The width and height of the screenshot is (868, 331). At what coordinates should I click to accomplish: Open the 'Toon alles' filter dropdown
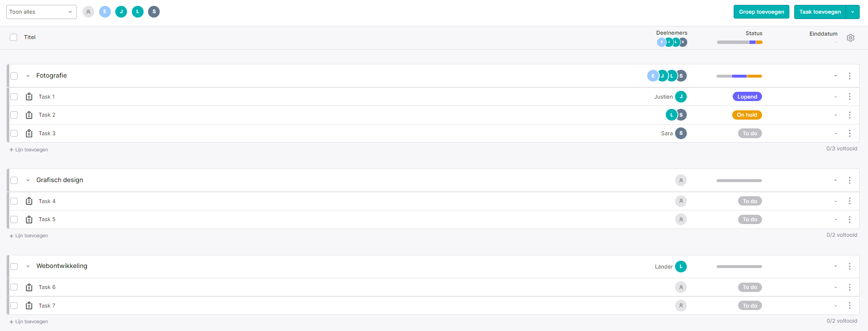point(42,12)
